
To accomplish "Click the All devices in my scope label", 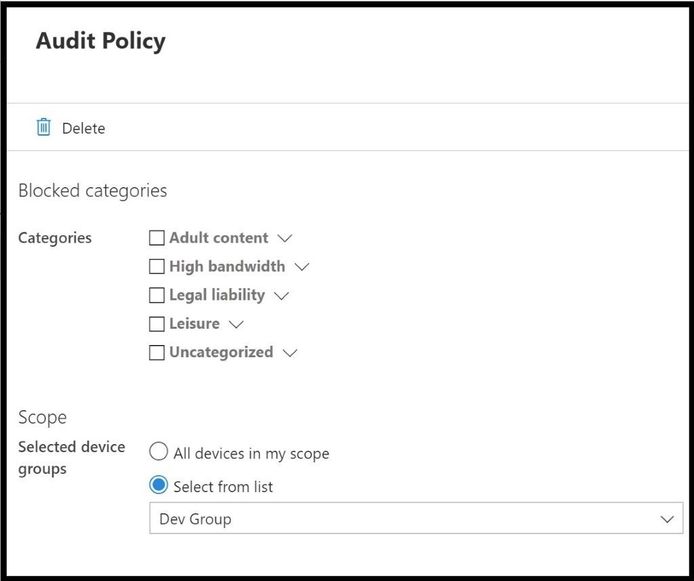I will click(251, 454).
